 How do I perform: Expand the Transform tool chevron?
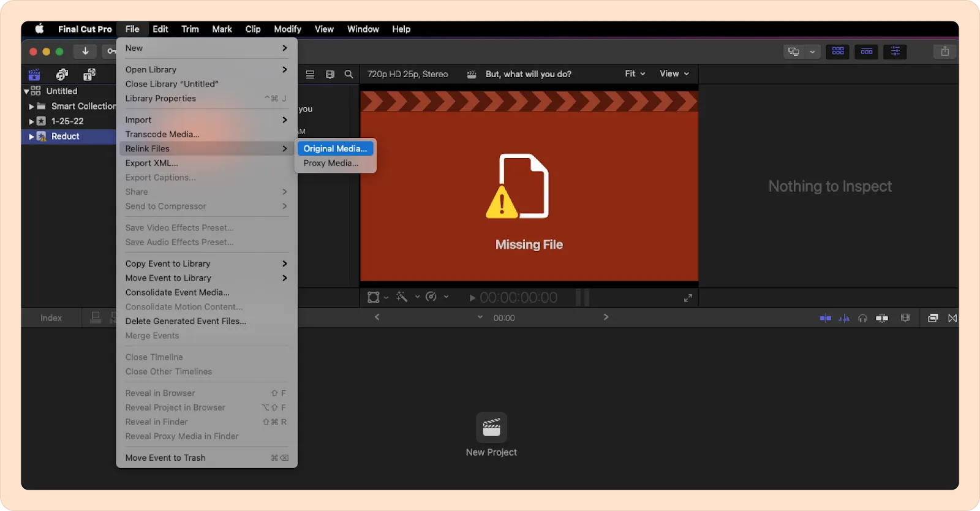(386, 297)
